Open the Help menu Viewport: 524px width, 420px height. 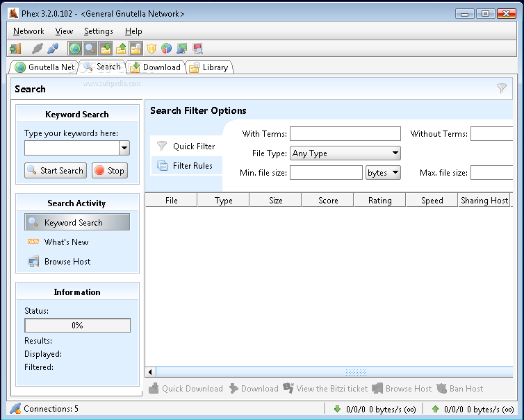(133, 31)
